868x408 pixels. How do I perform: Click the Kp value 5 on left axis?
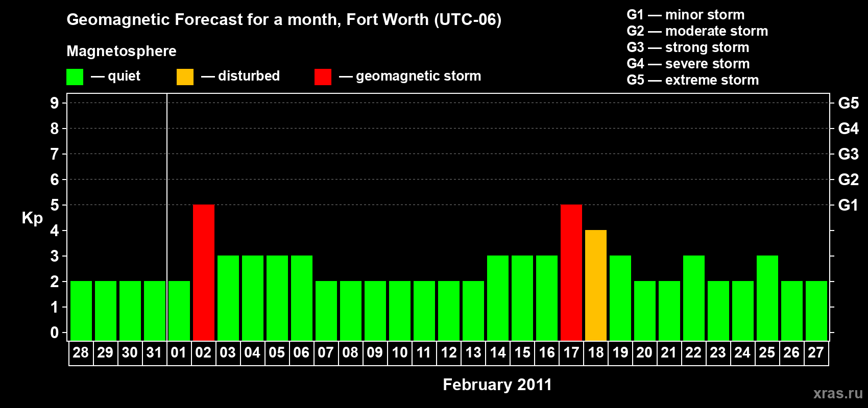click(x=55, y=205)
